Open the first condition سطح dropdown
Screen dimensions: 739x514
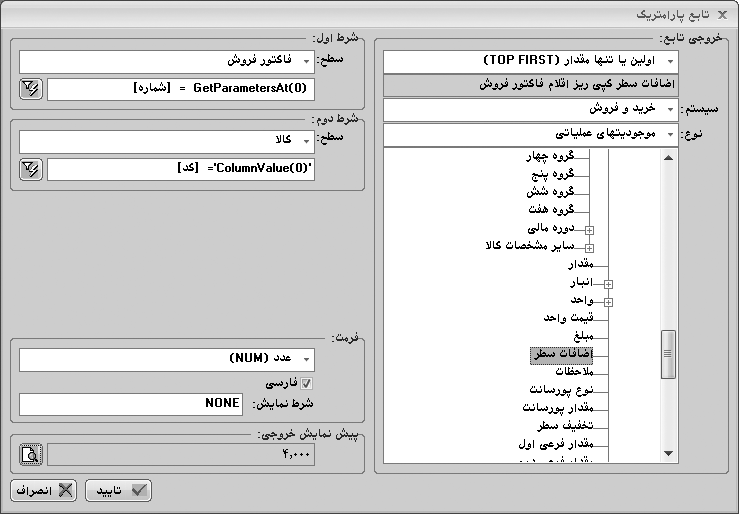(306, 62)
